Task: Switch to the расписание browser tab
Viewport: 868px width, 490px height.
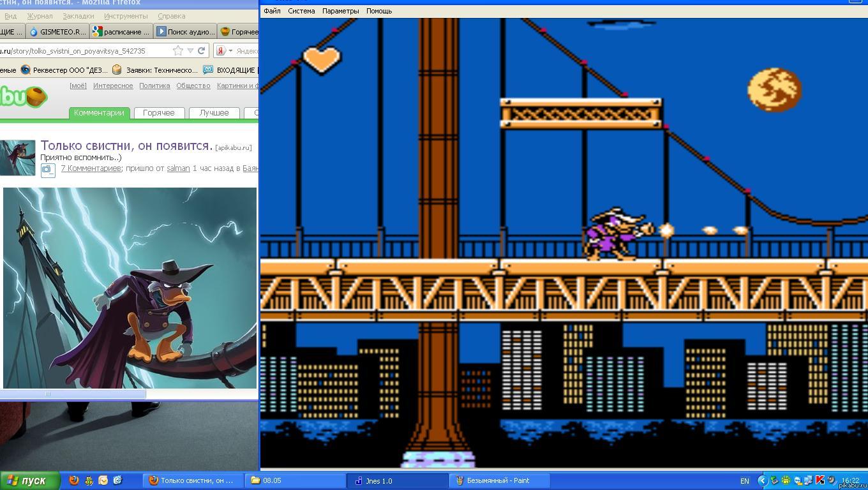Action: click(x=121, y=31)
